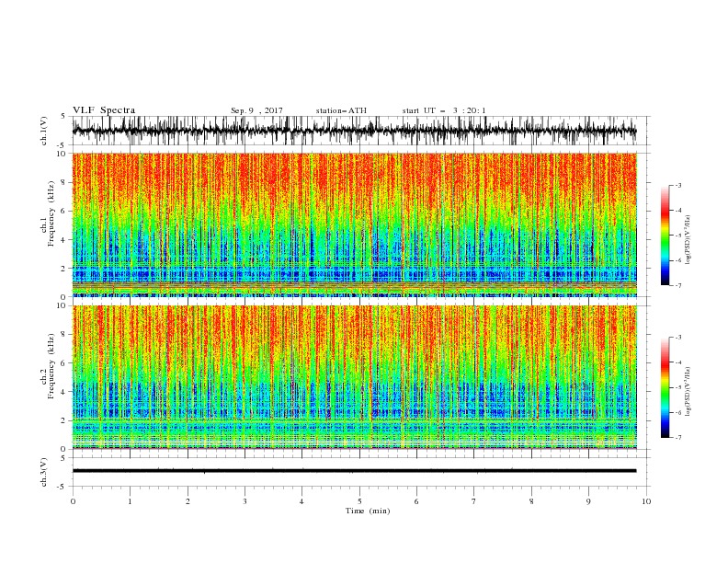This screenshot has height=563, width=728.
Task: Click time axis tick label "0"
Action: click(x=73, y=501)
